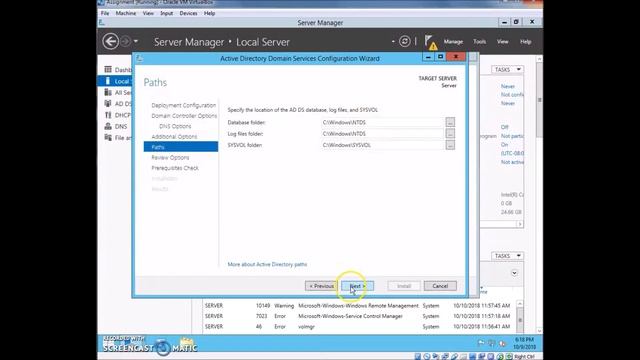Open the File Explorer folder taskbar icon
The image size is (640, 360).
pos(187,343)
